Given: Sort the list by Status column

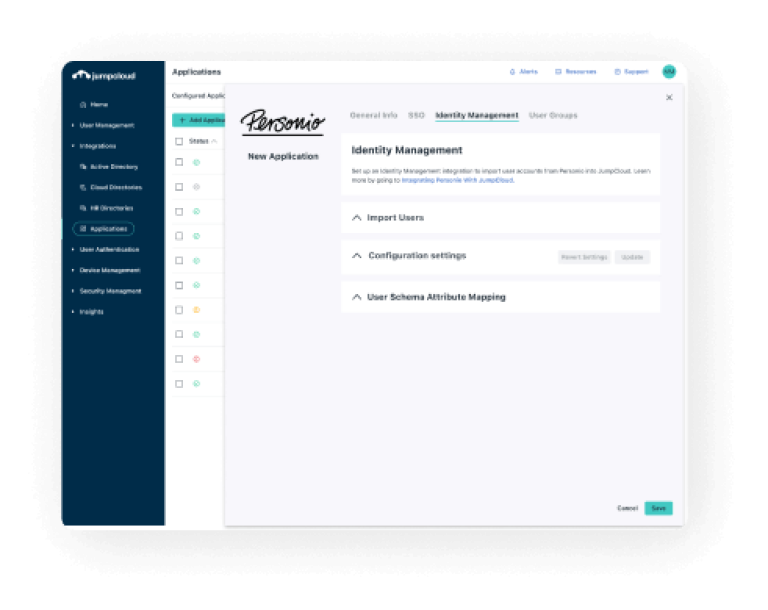Looking at the screenshot, I should click(x=203, y=141).
